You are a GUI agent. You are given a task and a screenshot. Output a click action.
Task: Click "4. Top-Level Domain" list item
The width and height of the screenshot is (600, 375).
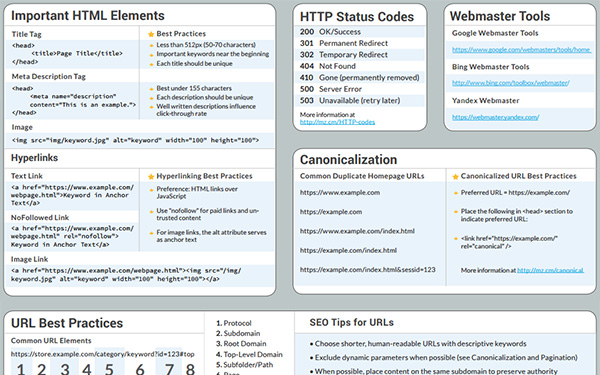[x=249, y=354]
